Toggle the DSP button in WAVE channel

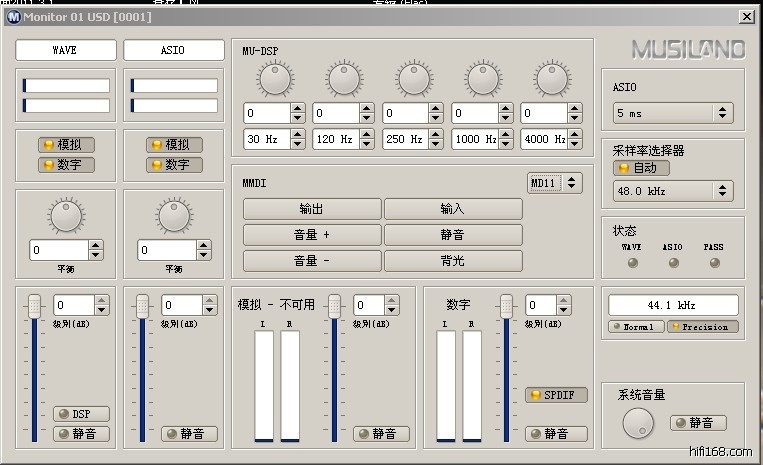pos(81,414)
